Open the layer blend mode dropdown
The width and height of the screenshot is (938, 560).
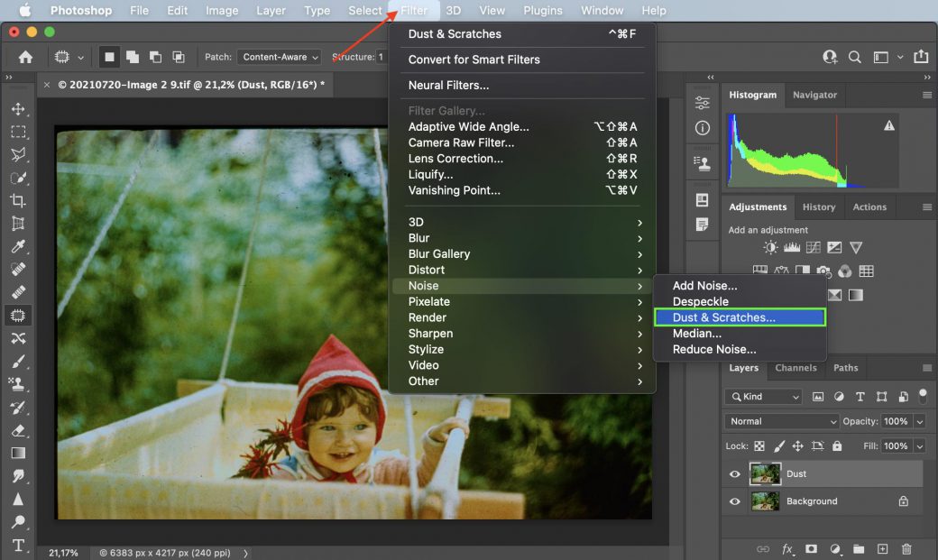[x=781, y=421]
